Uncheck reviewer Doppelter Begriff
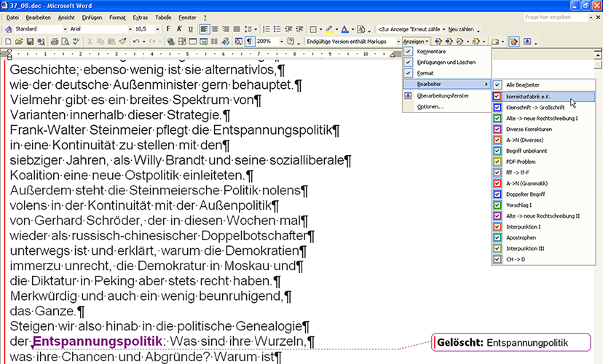 point(497,194)
